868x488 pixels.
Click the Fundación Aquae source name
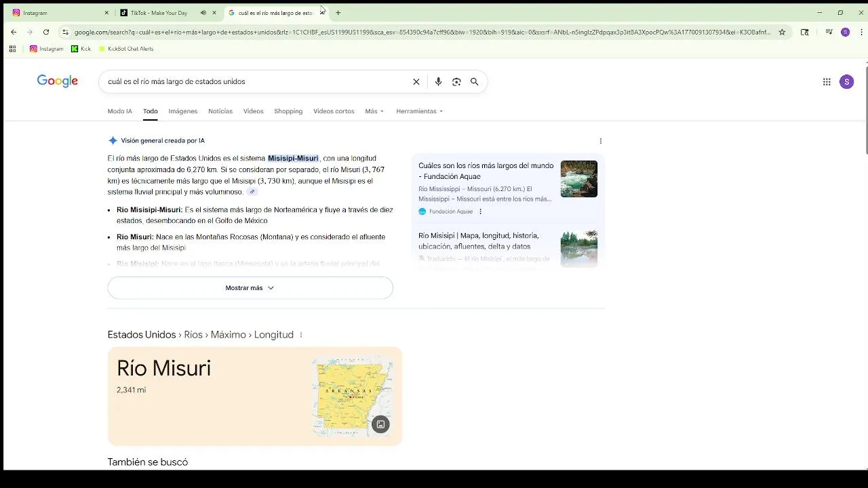(x=451, y=211)
